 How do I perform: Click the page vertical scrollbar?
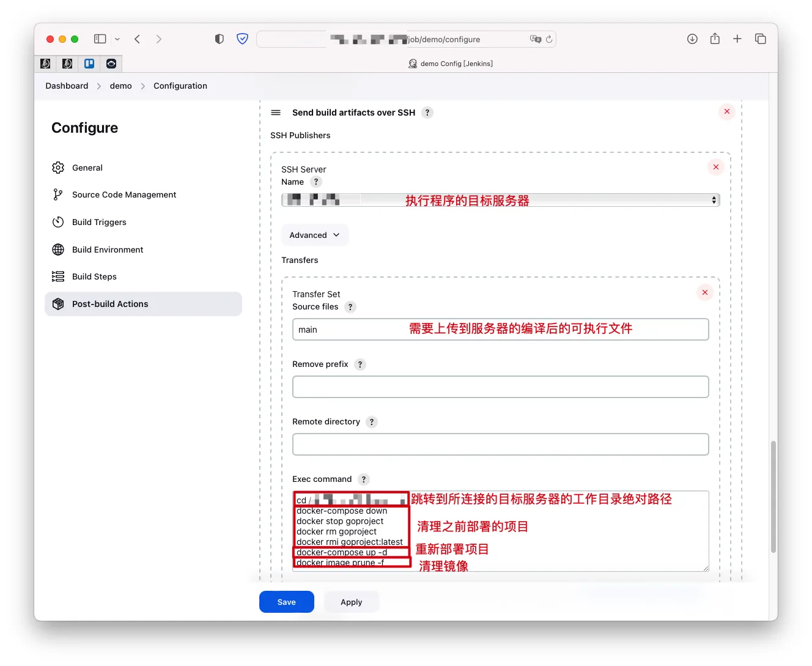773,495
